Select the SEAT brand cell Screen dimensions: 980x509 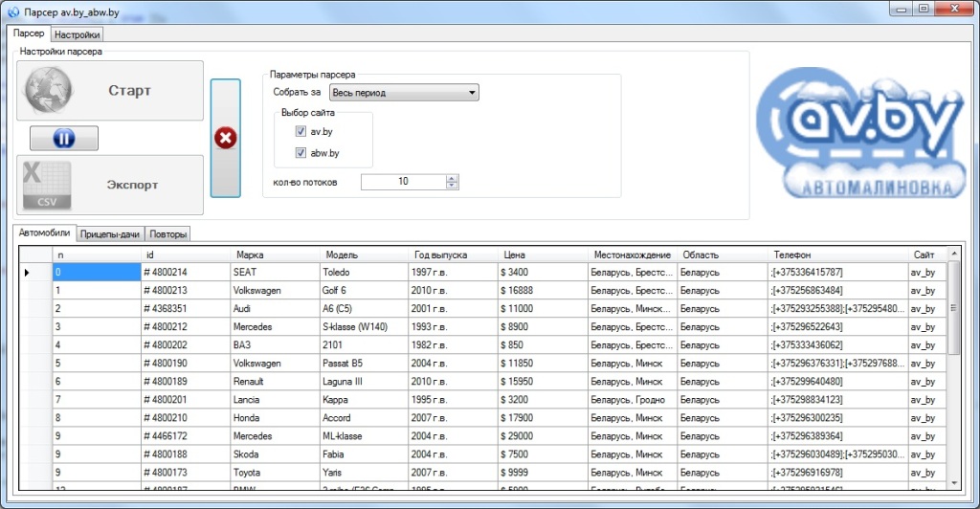click(x=275, y=273)
